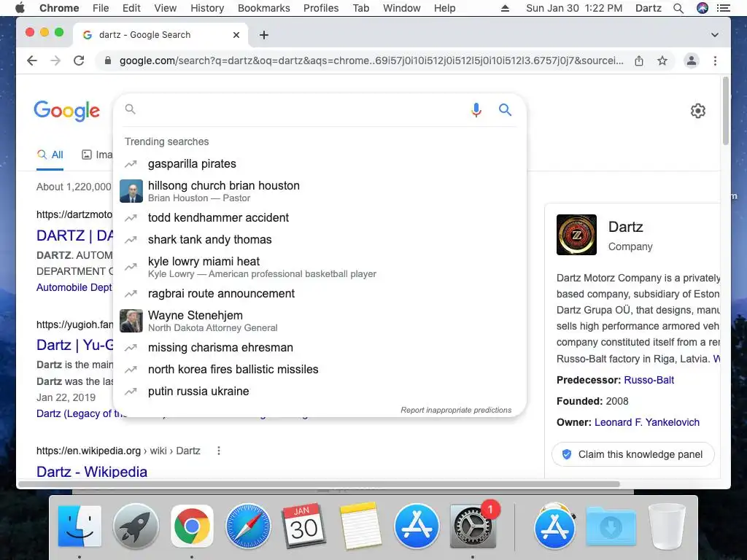Close the dartz - Google Search tab
The height and width of the screenshot is (560, 747).
pos(236,35)
